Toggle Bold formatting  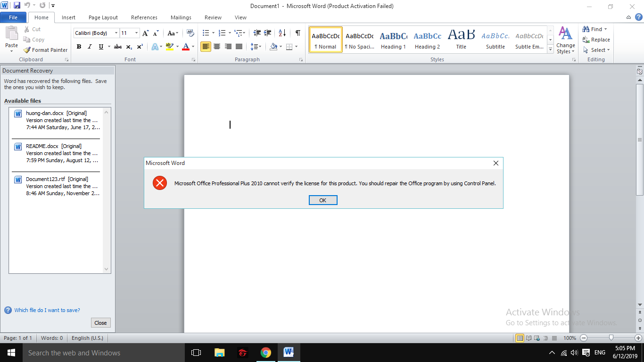(x=79, y=47)
